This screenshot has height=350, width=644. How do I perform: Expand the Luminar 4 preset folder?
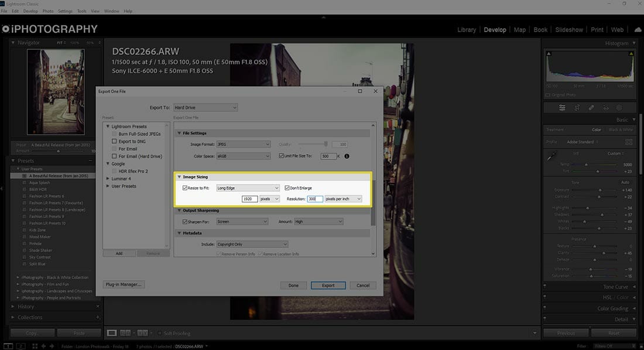click(108, 178)
